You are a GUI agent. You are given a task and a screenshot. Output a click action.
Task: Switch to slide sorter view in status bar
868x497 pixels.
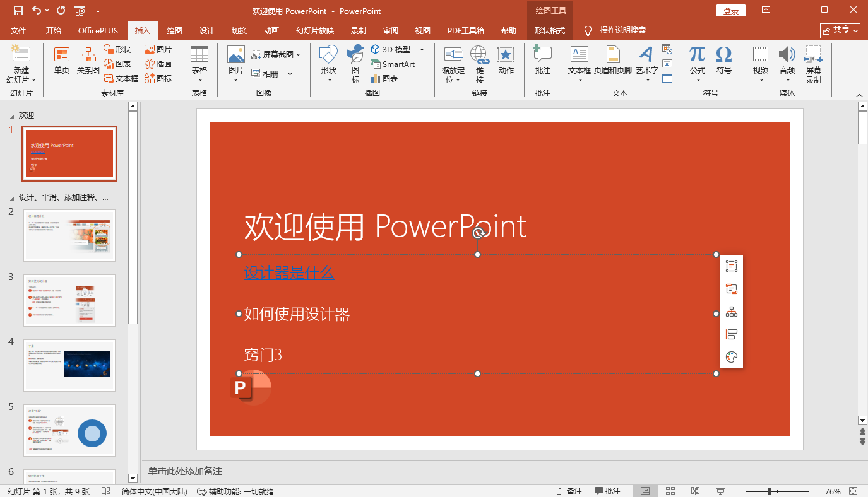tap(670, 491)
